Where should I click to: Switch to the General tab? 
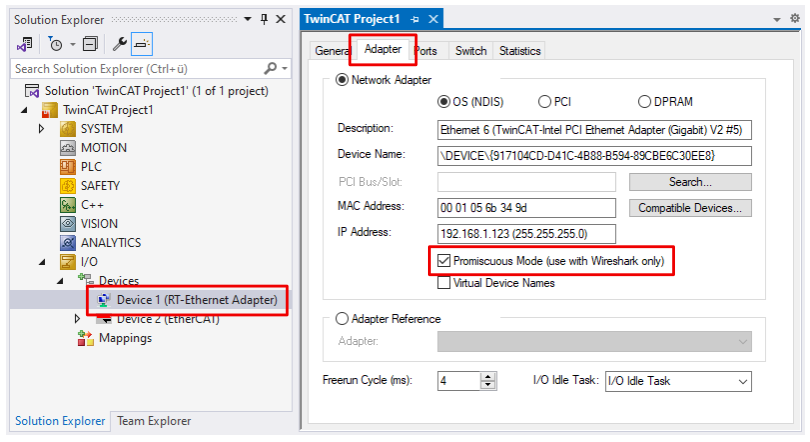coord(332,51)
